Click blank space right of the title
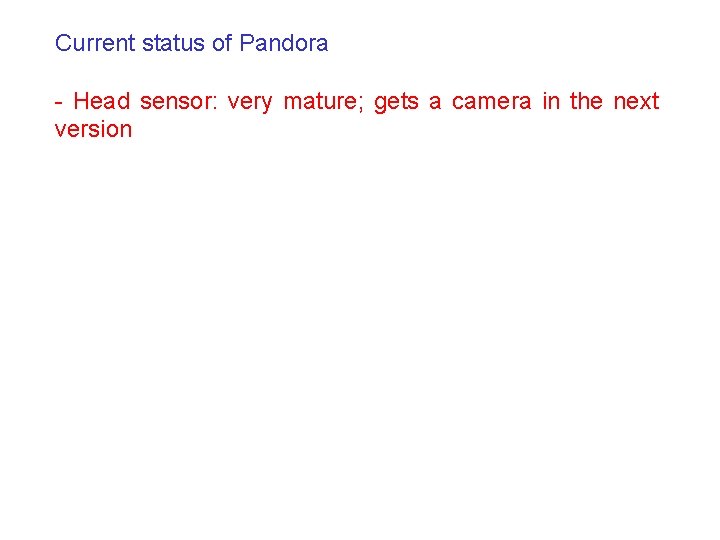 (520, 44)
